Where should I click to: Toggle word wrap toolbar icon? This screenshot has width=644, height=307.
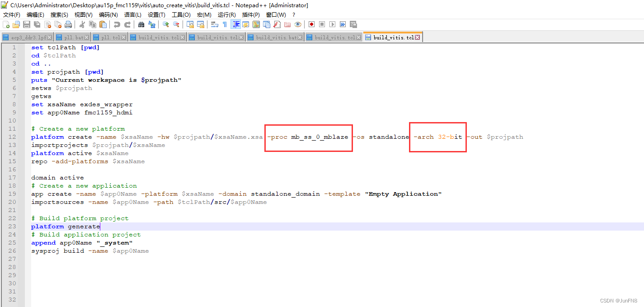(215, 24)
